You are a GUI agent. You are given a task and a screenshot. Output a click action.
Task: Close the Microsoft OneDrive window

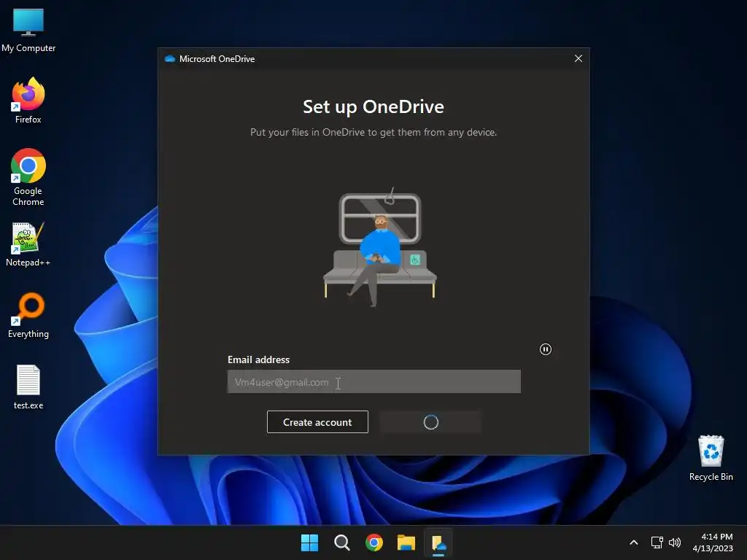point(578,58)
